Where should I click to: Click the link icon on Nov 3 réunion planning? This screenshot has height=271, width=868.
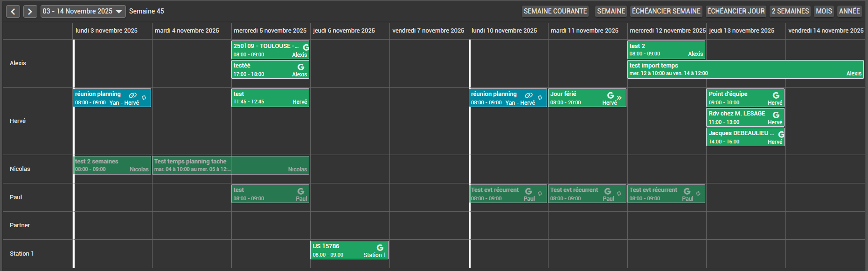(x=133, y=95)
